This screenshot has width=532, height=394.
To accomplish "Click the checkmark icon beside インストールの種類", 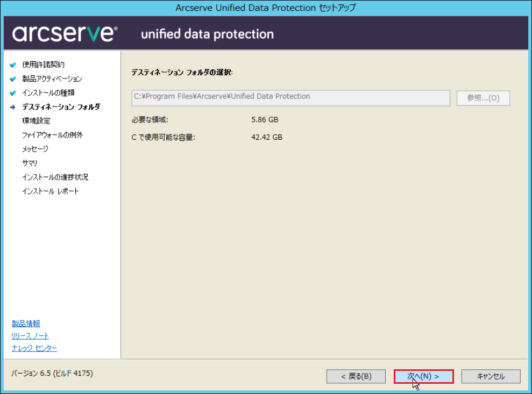I will pos(13,93).
